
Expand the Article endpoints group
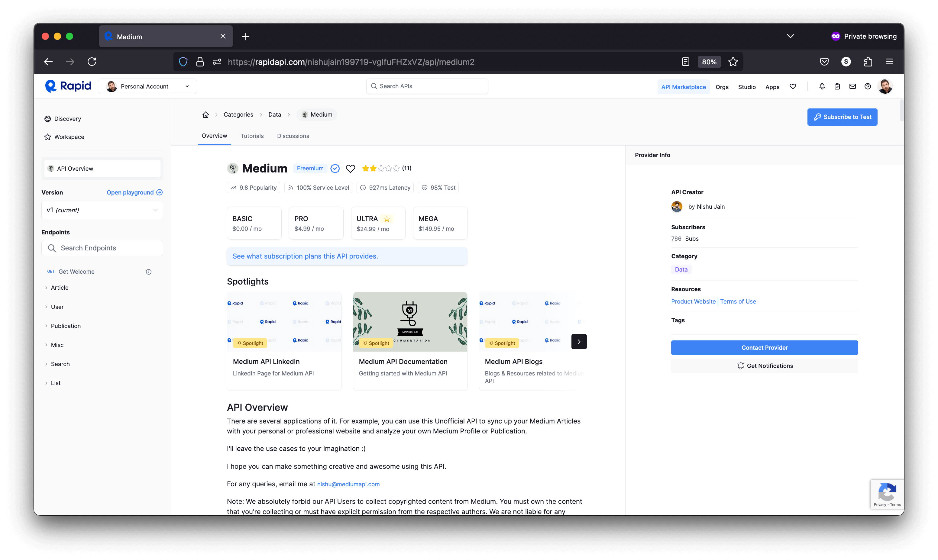(x=59, y=288)
